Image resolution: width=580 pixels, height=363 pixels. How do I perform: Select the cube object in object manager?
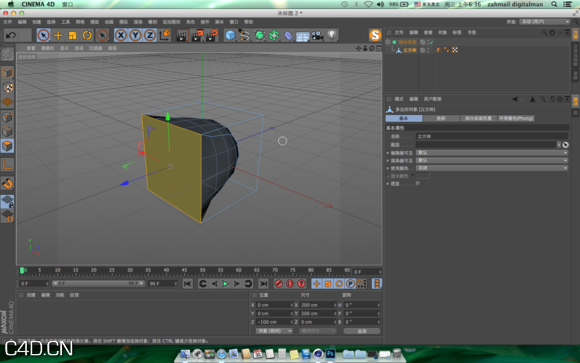click(409, 50)
